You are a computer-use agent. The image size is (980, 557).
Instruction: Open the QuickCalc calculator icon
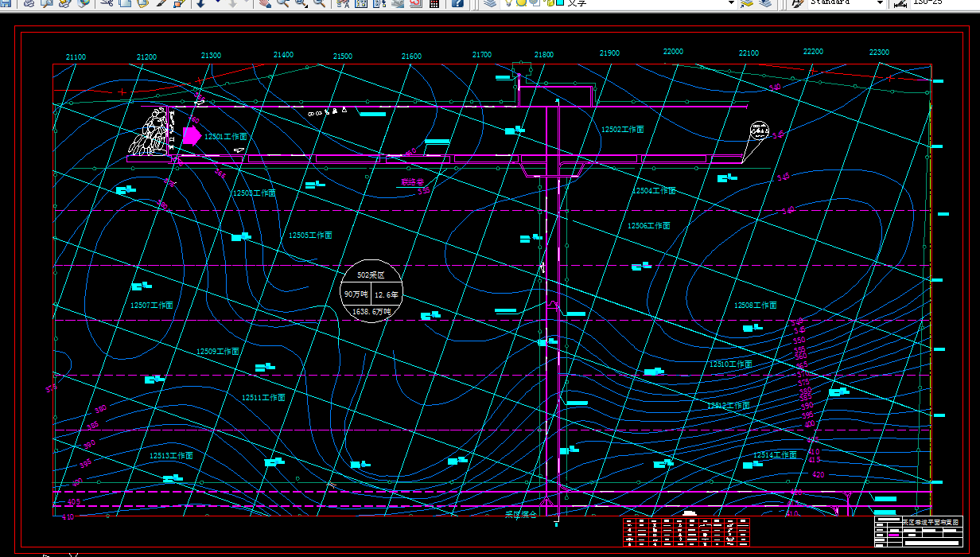pyautogui.click(x=434, y=2)
